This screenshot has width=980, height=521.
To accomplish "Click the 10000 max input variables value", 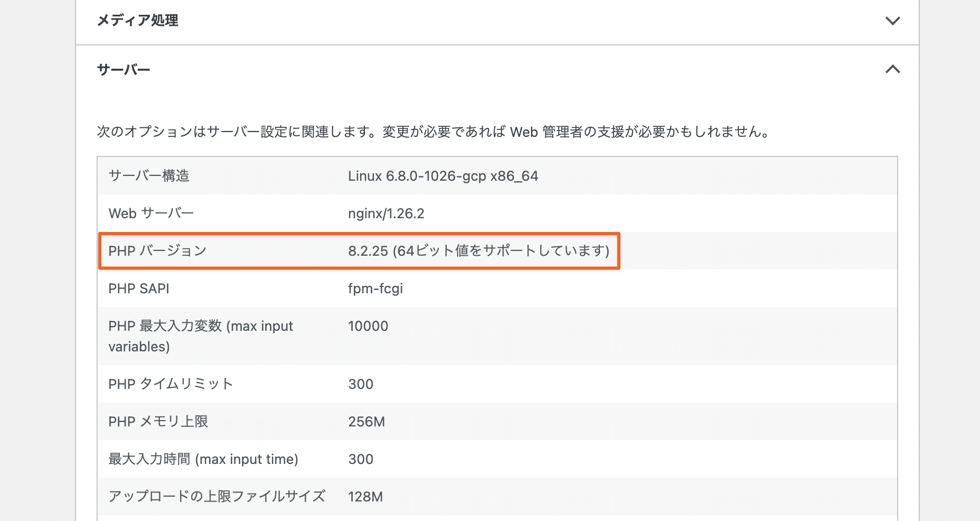I will click(x=368, y=326).
